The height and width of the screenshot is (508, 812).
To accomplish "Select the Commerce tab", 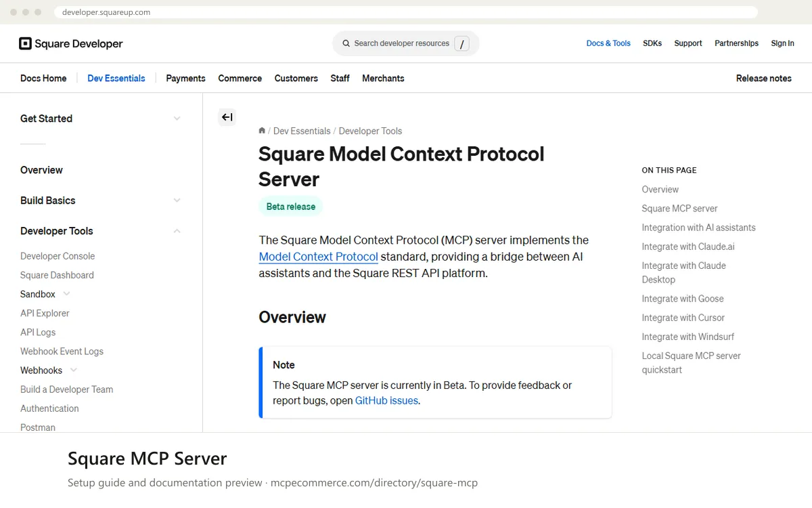I will pyautogui.click(x=240, y=78).
